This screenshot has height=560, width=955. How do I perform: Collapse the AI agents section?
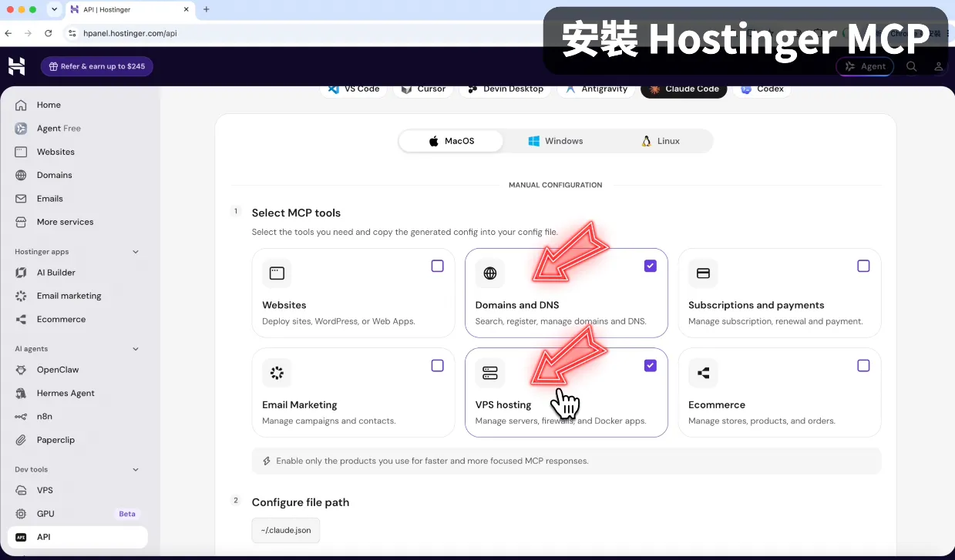pos(136,349)
